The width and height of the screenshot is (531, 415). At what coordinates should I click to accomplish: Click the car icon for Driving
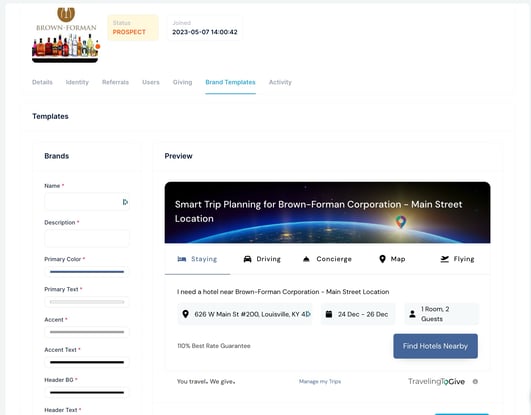(248, 259)
